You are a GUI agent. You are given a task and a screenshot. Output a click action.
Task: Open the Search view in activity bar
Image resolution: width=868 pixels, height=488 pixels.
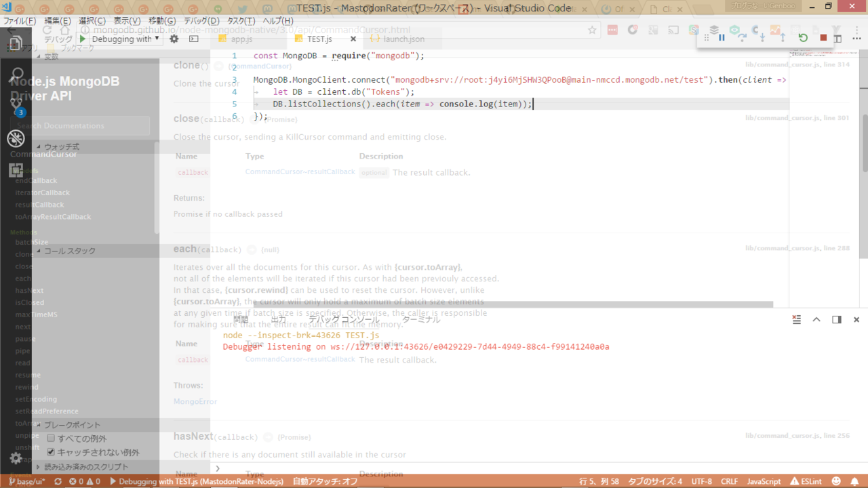(16, 75)
